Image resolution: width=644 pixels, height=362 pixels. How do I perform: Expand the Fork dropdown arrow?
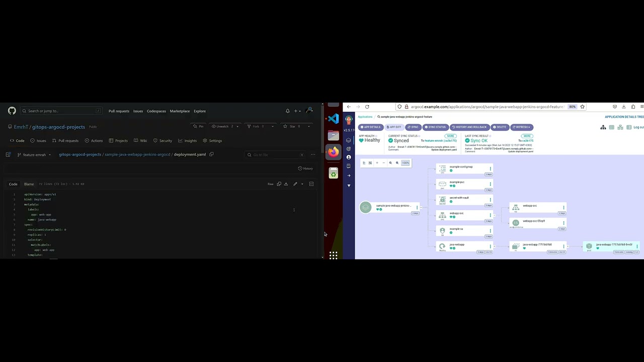(x=273, y=126)
